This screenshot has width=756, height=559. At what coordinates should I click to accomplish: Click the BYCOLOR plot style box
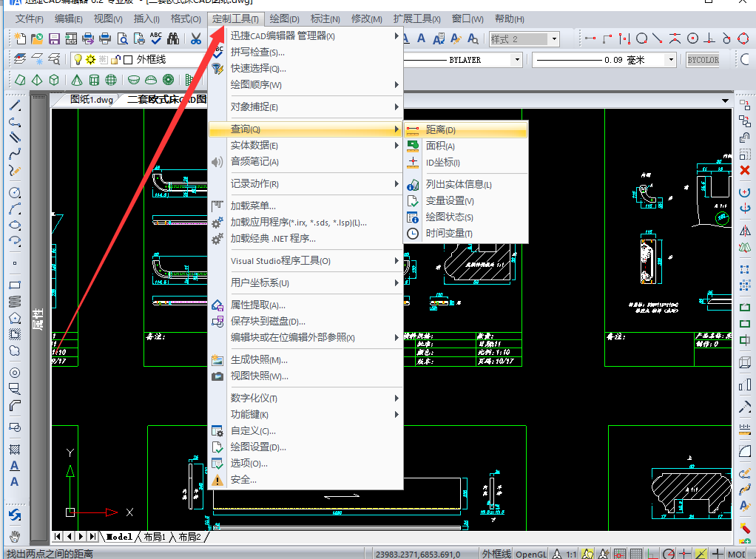click(703, 60)
